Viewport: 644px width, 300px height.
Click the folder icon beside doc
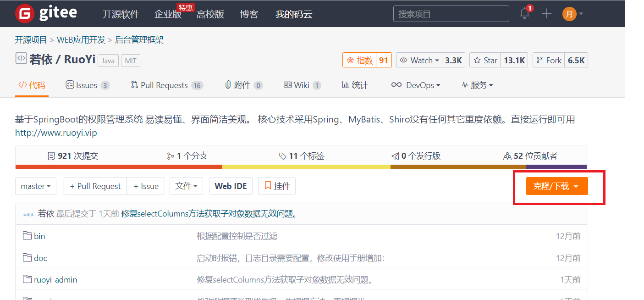click(x=27, y=258)
